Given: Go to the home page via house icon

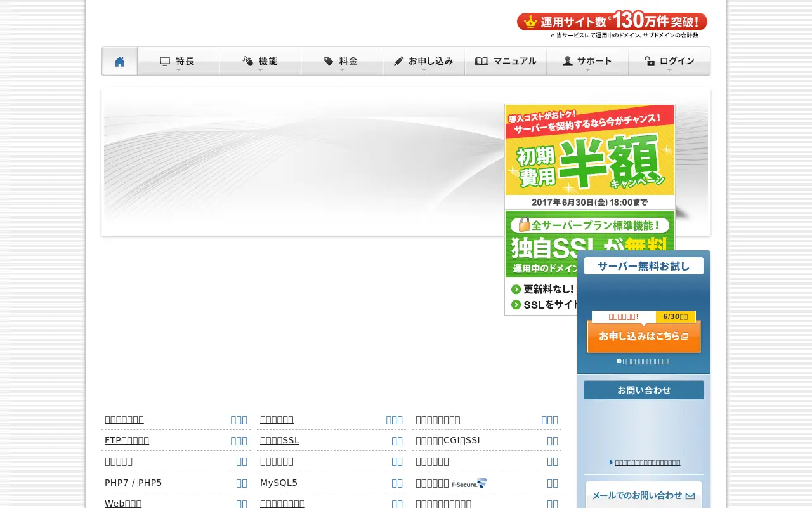Looking at the screenshot, I should (119, 62).
